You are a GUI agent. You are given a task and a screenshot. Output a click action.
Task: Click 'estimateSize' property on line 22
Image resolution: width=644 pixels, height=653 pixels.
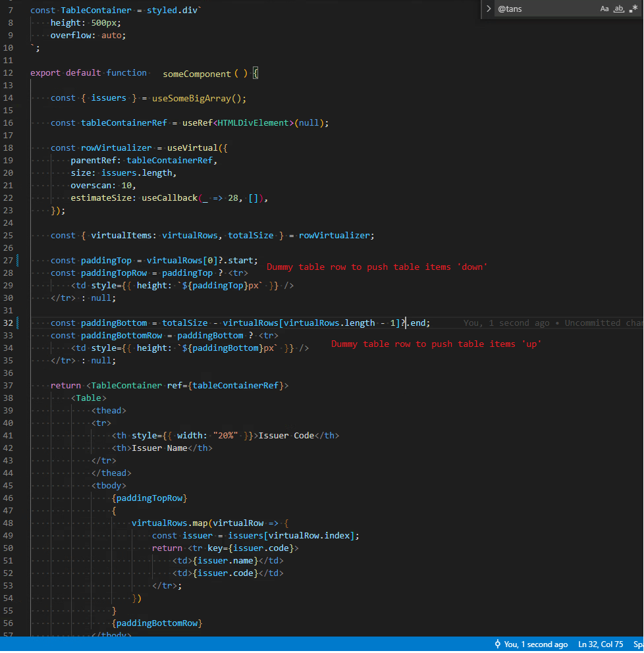point(101,198)
